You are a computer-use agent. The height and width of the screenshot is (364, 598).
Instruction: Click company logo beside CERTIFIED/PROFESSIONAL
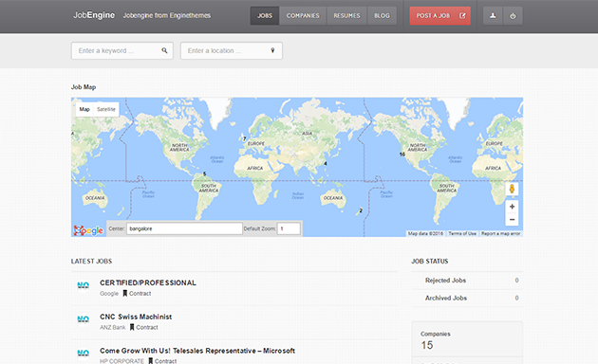84,285
